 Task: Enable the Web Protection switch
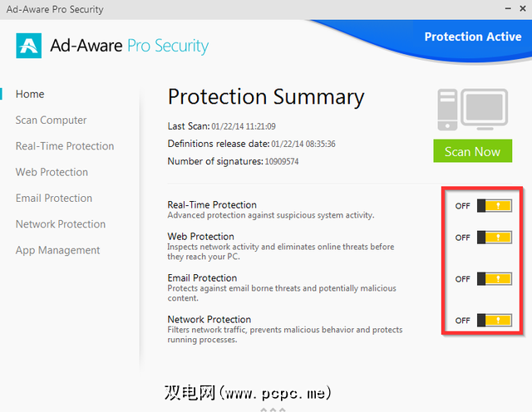pos(494,238)
